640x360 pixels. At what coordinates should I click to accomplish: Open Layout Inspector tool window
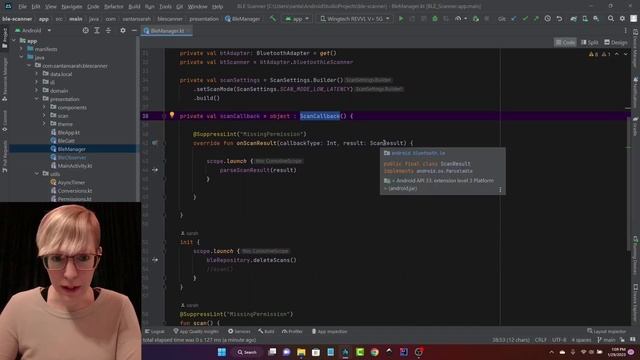[x=607, y=331]
